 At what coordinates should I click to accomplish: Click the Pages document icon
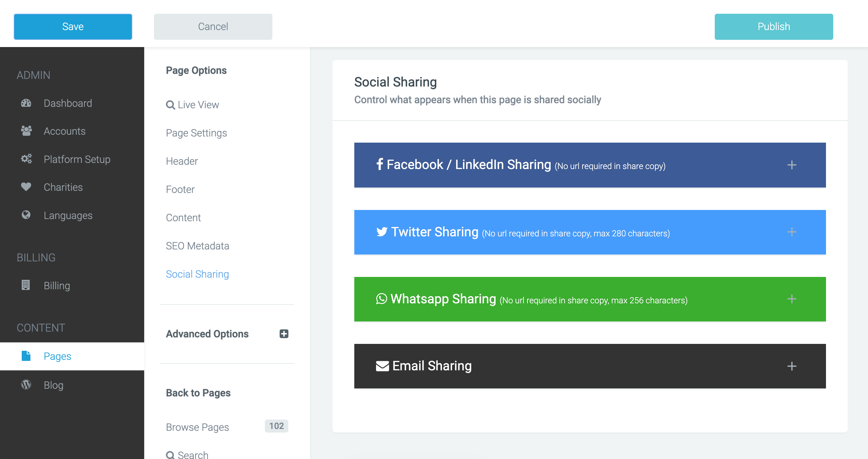click(26, 356)
